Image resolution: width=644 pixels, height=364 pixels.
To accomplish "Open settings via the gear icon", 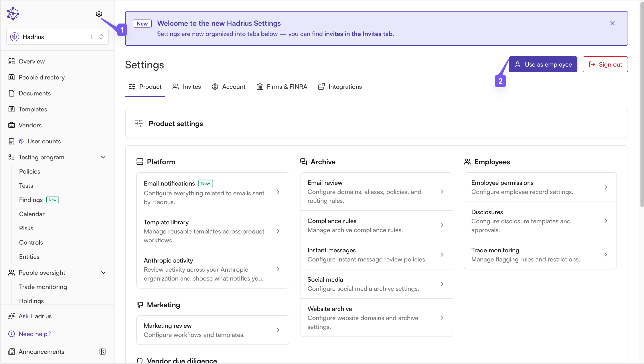I will [99, 14].
